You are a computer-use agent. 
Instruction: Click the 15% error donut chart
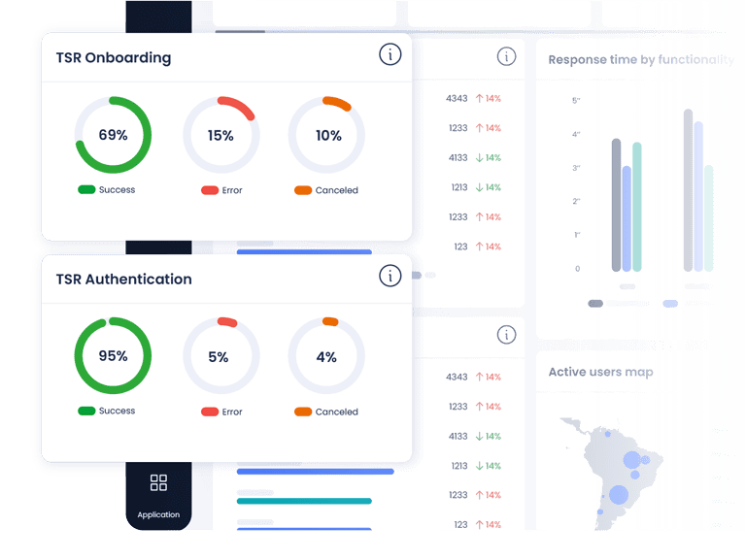[221, 135]
